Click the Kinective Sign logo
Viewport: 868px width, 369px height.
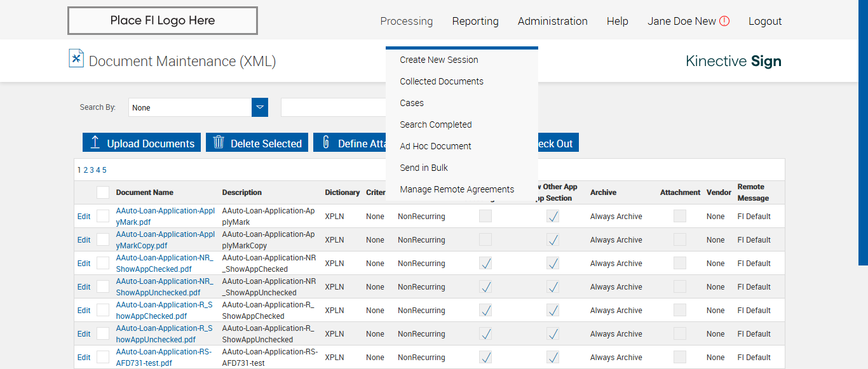(x=733, y=61)
